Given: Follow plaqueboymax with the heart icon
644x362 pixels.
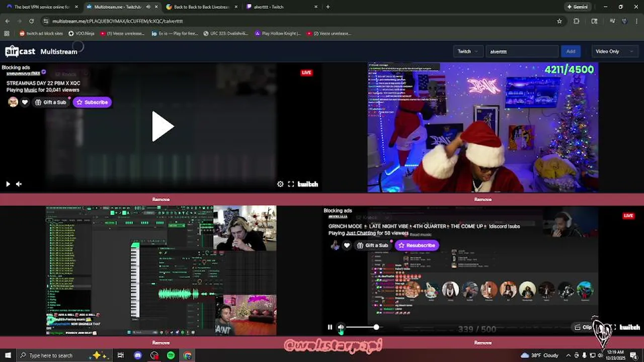Looking at the screenshot, I should (x=25, y=102).
